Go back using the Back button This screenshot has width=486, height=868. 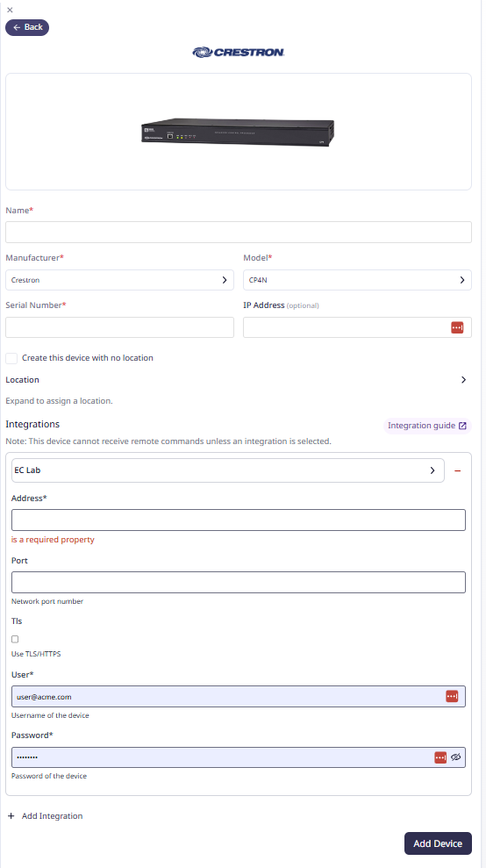[27, 27]
